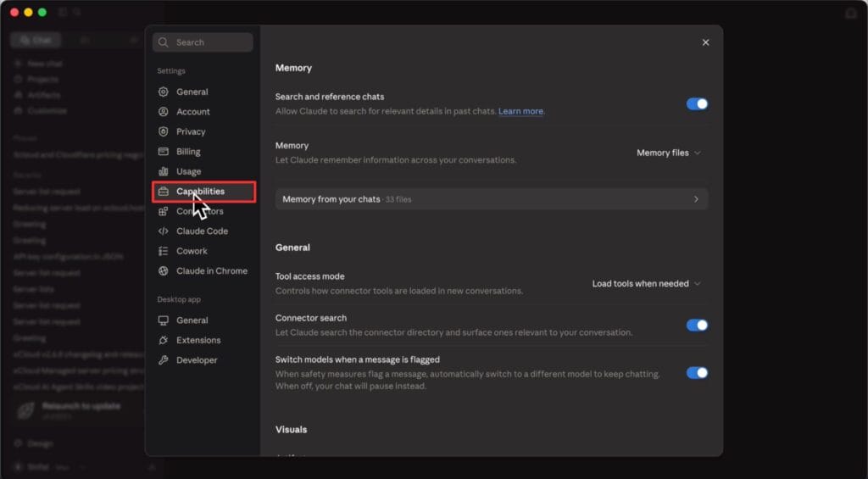Open the API key configuration in JSON chat
The image size is (868, 479).
(68, 257)
